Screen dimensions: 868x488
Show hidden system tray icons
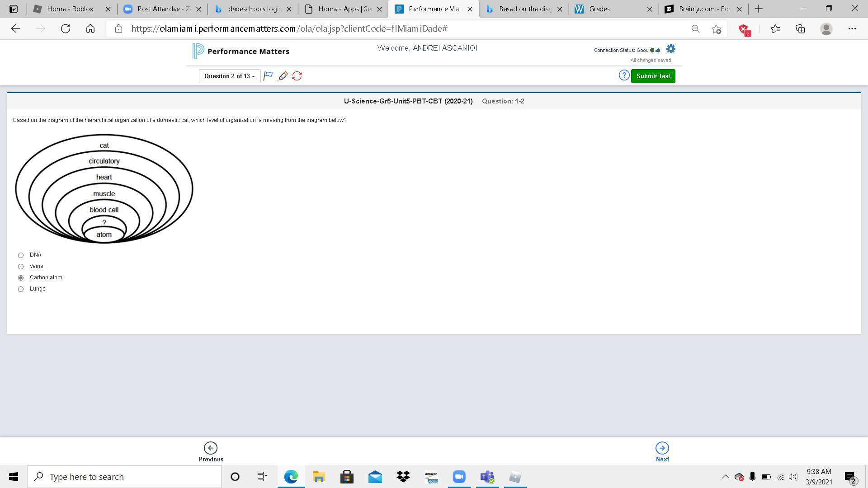(725, 477)
